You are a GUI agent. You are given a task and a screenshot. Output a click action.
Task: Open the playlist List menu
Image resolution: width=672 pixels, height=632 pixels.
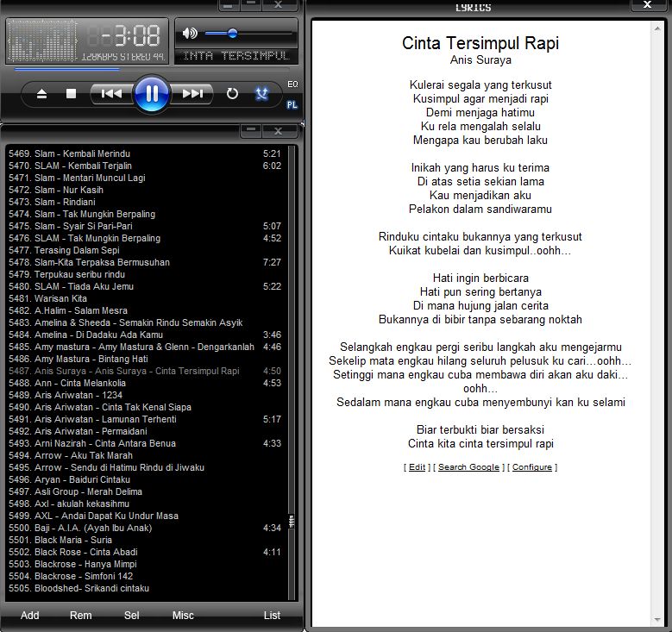[x=272, y=616]
